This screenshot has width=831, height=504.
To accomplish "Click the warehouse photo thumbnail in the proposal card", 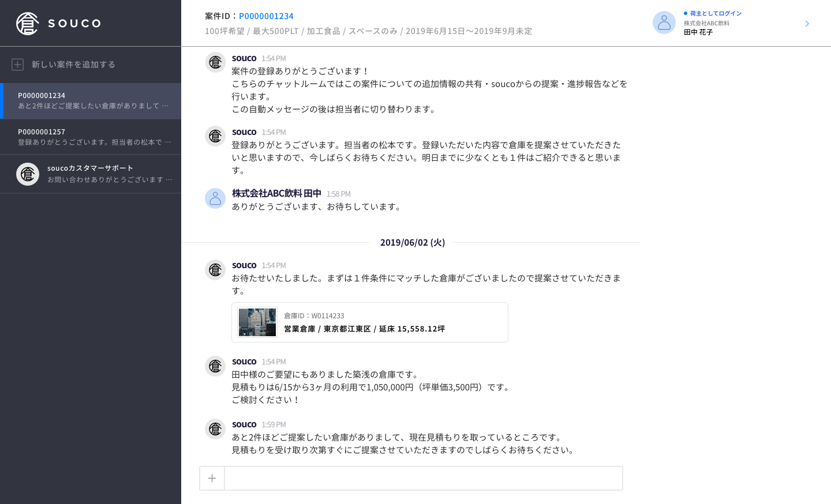I will [x=257, y=322].
